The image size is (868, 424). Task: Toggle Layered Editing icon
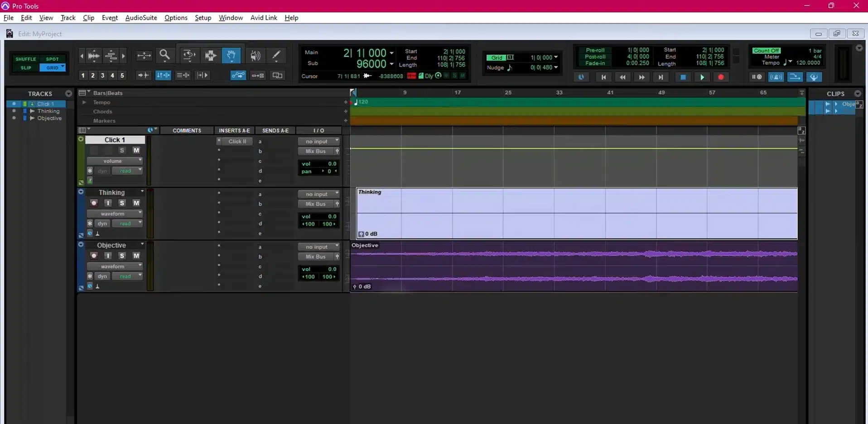[277, 76]
